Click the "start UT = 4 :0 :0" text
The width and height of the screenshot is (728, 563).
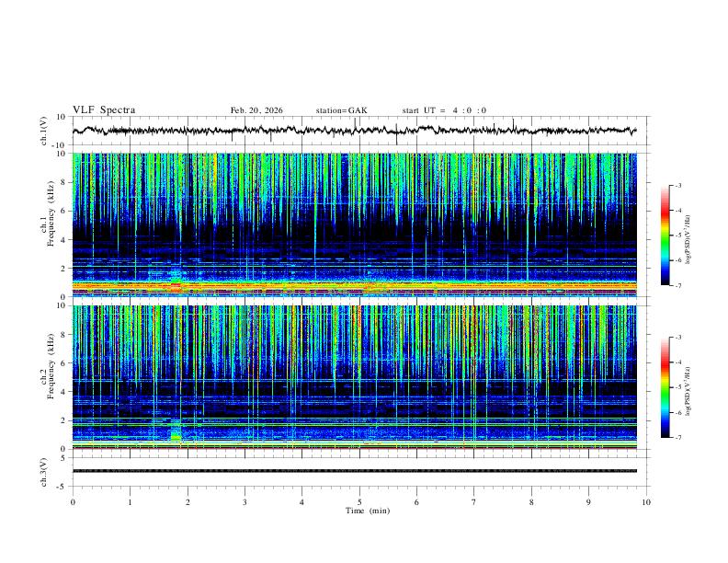(444, 110)
